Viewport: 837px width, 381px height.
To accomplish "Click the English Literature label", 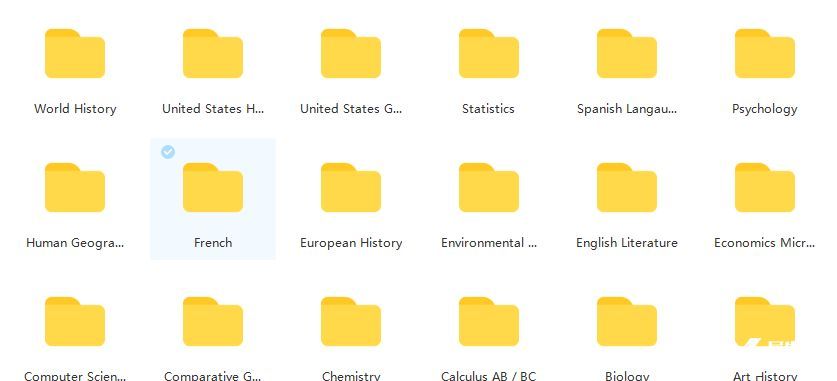I will [x=627, y=243].
